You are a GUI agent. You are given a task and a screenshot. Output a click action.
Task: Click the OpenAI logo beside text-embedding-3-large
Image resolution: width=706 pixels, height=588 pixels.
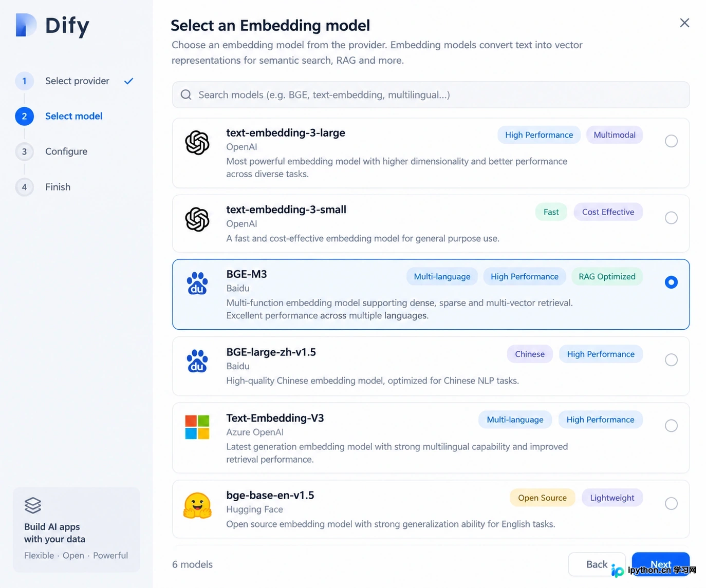point(197,142)
